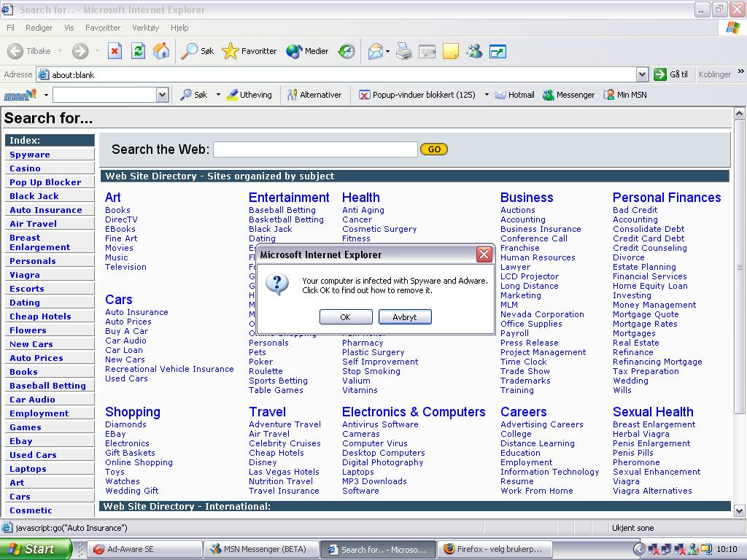Click the blue window icon at toolbar end

coord(498,51)
